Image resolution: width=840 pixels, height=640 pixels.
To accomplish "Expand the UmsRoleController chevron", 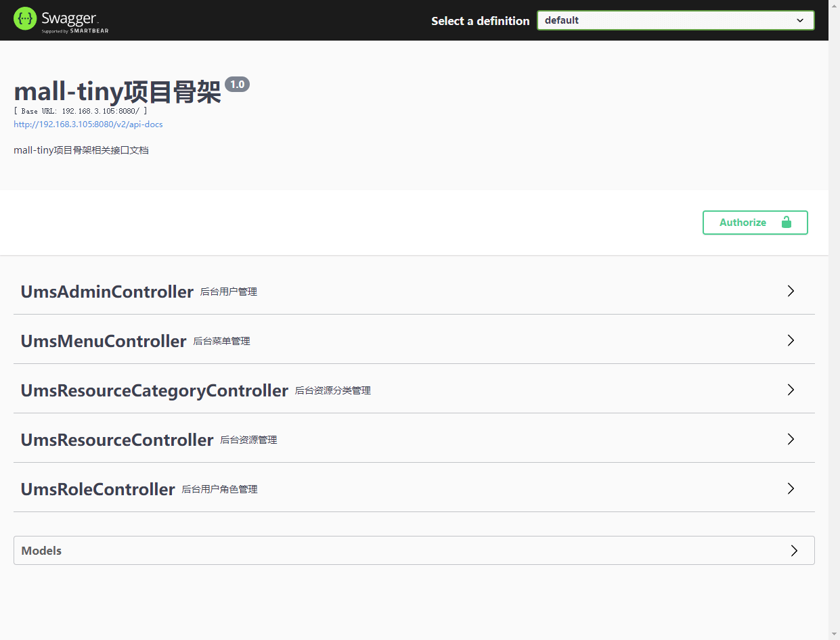I will pyautogui.click(x=791, y=488).
